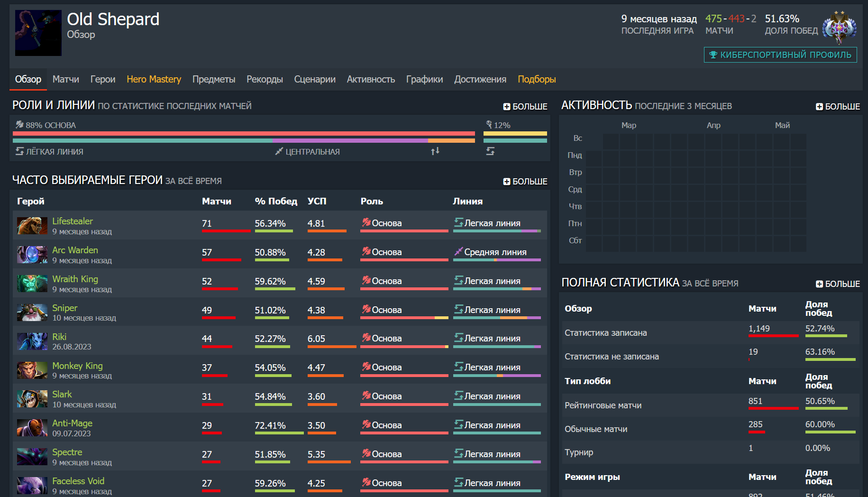Click the Wraith King portrait thumbnail

click(x=32, y=284)
